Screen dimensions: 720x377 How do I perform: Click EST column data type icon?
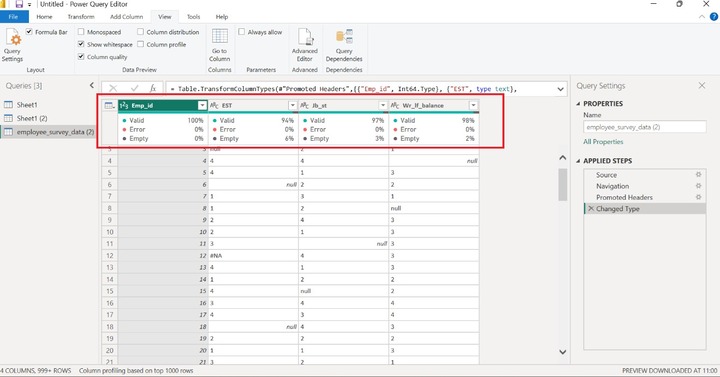(214, 106)
